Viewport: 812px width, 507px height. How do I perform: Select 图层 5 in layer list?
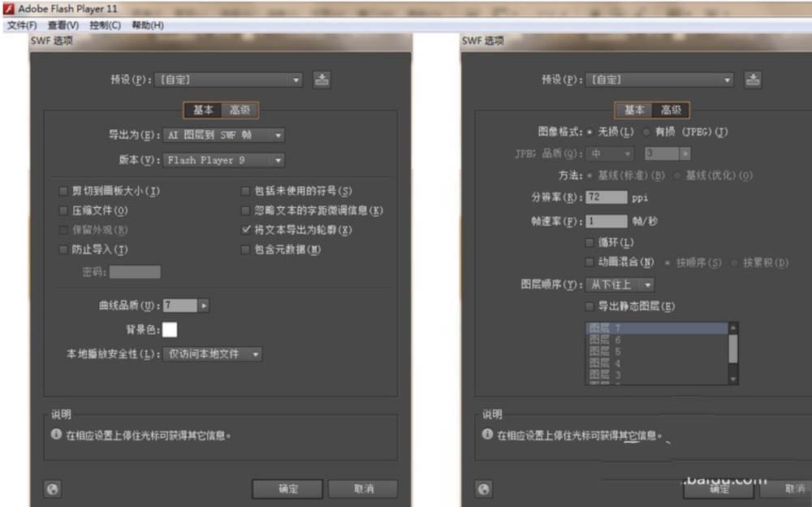pyautogui.click(x=657, y=352)
